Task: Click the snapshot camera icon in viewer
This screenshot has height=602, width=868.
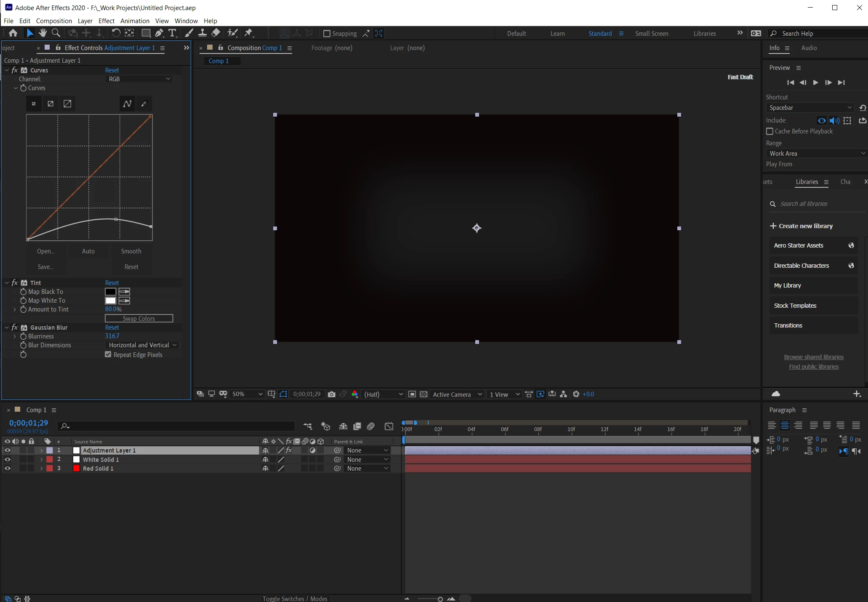Action: point(332,394)
